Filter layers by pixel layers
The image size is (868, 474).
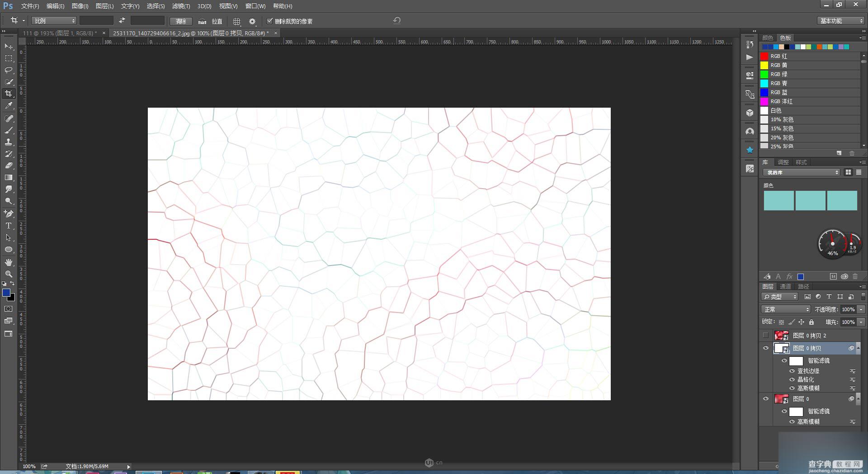pos(807,297)
